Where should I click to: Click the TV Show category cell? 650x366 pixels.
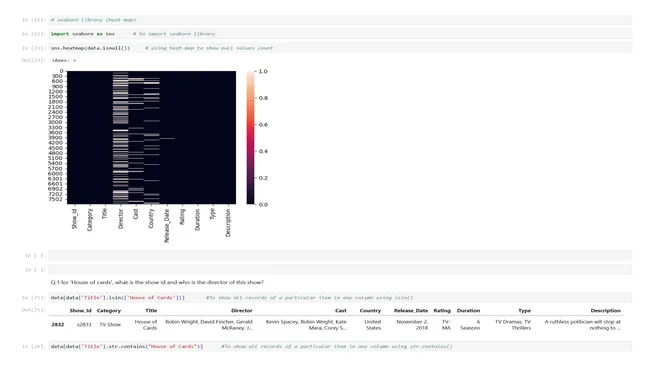(110, 325)
